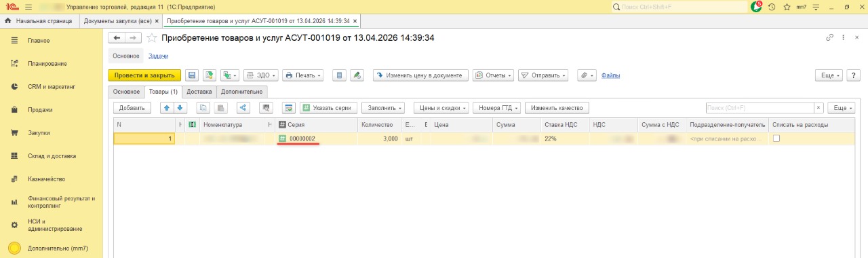Switch to the Доставка tab
The image size is (868, 258).
point(199,92)
